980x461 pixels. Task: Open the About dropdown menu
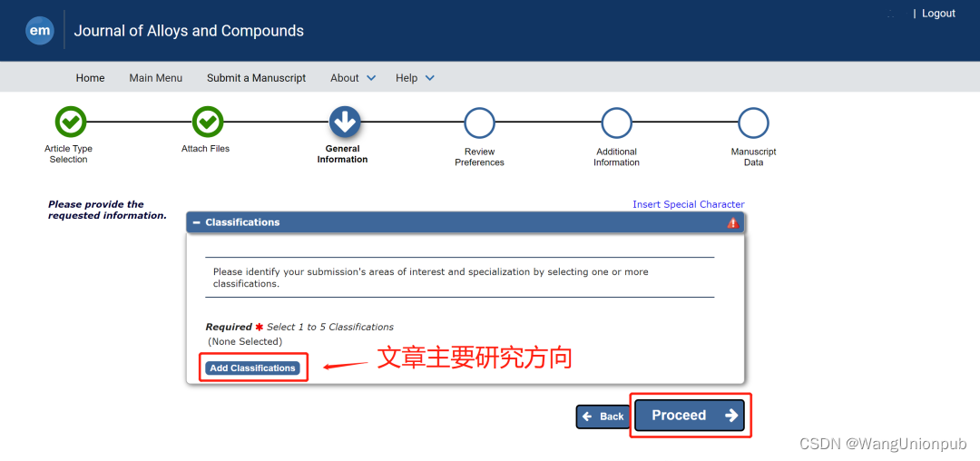pos(353,78)
